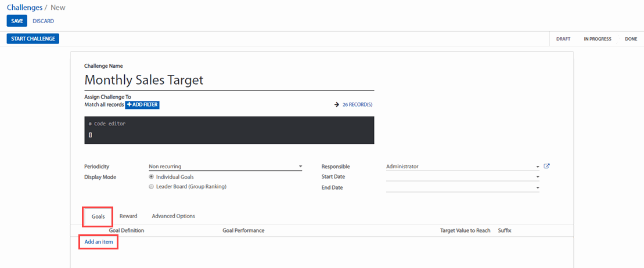
Task: Click inside the domain code editor
Action: coord(229,131)
